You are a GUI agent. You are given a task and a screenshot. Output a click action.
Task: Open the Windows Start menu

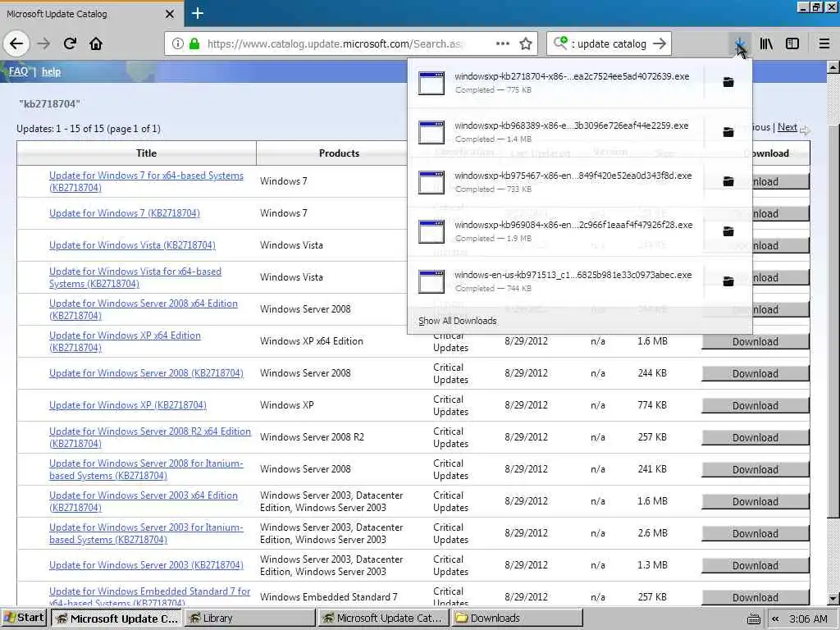pos(24,618)
